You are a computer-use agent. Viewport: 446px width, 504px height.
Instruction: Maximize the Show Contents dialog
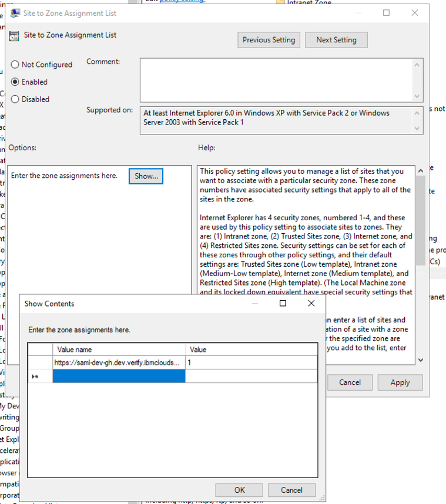(x=283, y=304)
